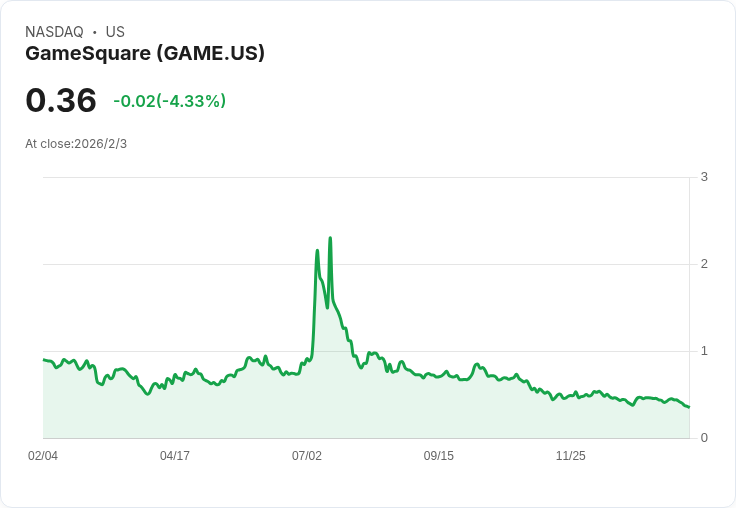Screen dimensions: 736x508
Task: Click the first spike peak near 07/02
Action: 317,251
